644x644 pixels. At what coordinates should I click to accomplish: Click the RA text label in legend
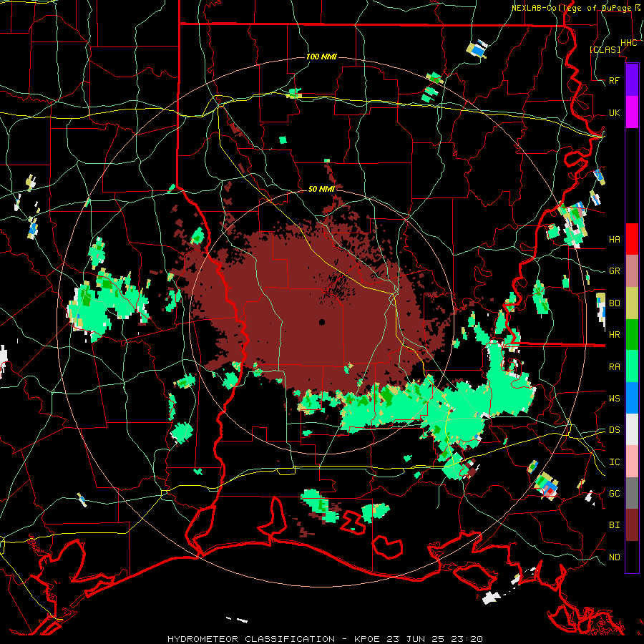(x=615, y=366)
